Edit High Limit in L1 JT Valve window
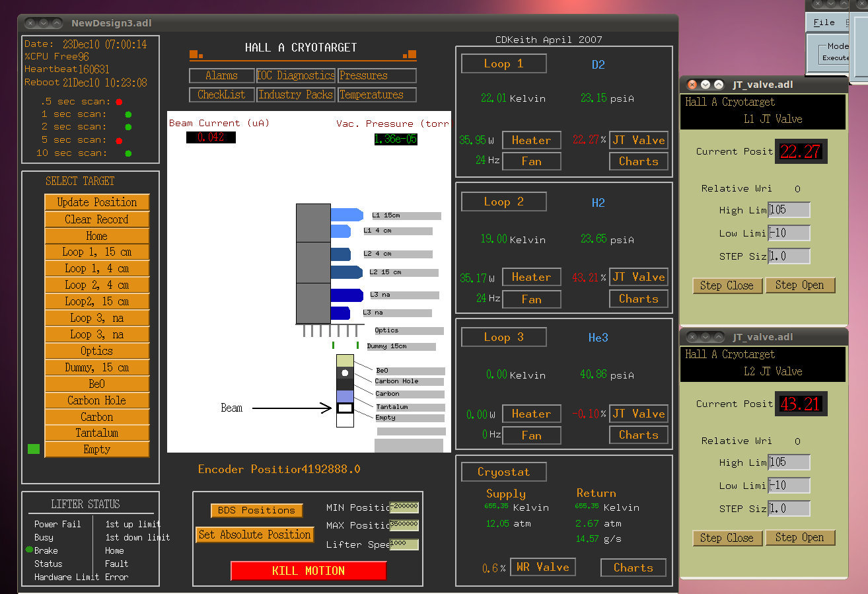This screenshot has width=868, height=594. [x=789, y=210]
